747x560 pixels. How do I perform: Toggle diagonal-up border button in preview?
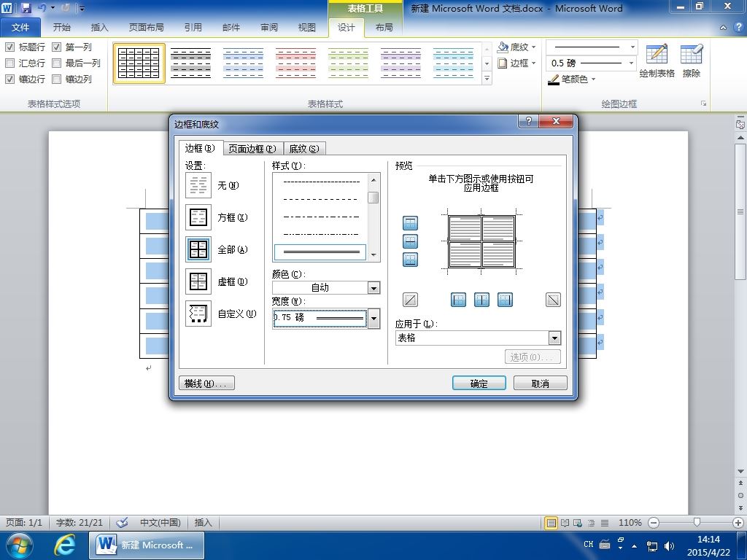(x=410, y=300)
